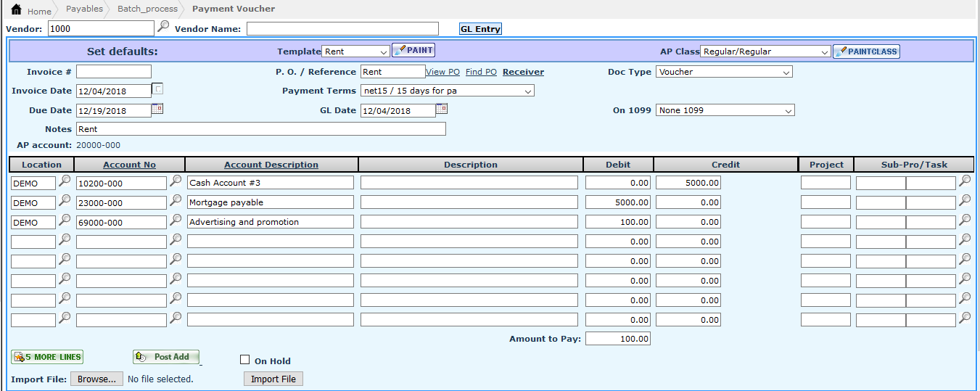Screen dimensions: 980x391
Task: Click account lookup icon next to 69000-000
Action: coord(176,221)
